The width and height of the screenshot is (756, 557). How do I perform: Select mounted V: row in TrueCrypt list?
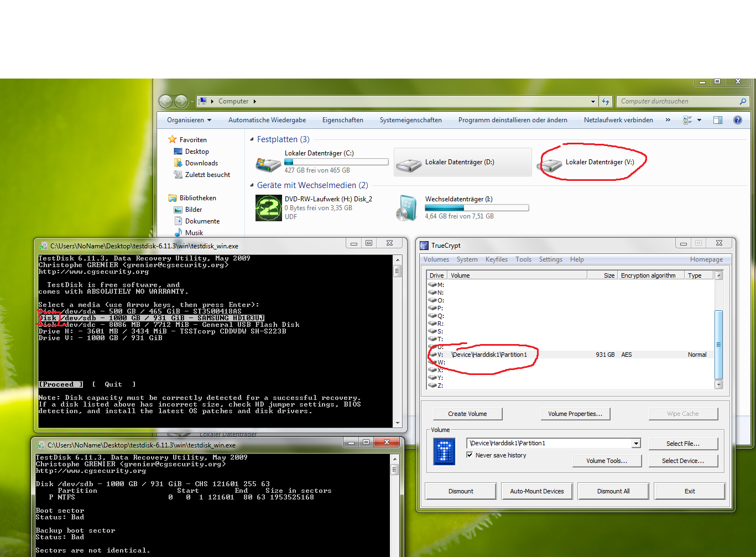click(570, 355)
